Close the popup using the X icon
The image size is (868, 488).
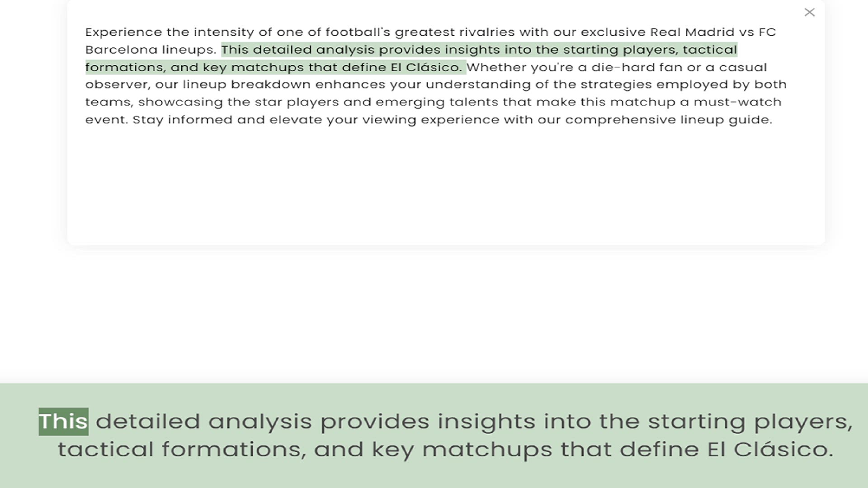point(809,12)
